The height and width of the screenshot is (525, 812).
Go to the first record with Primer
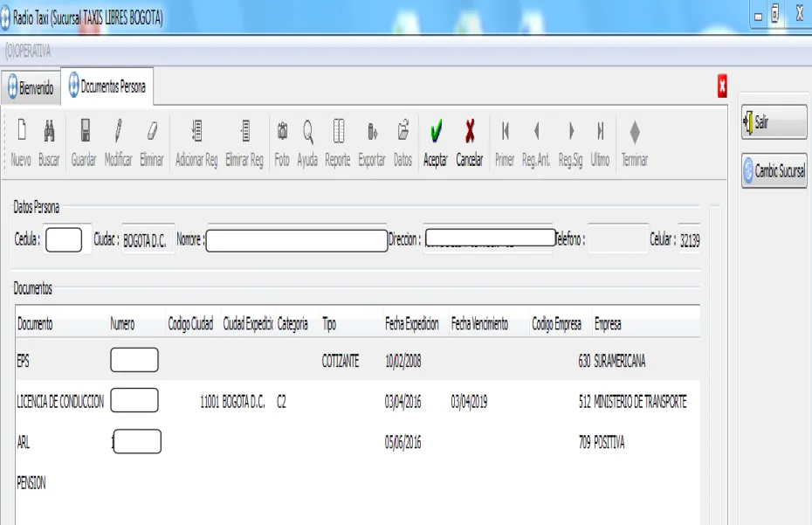tap(505, 142)
